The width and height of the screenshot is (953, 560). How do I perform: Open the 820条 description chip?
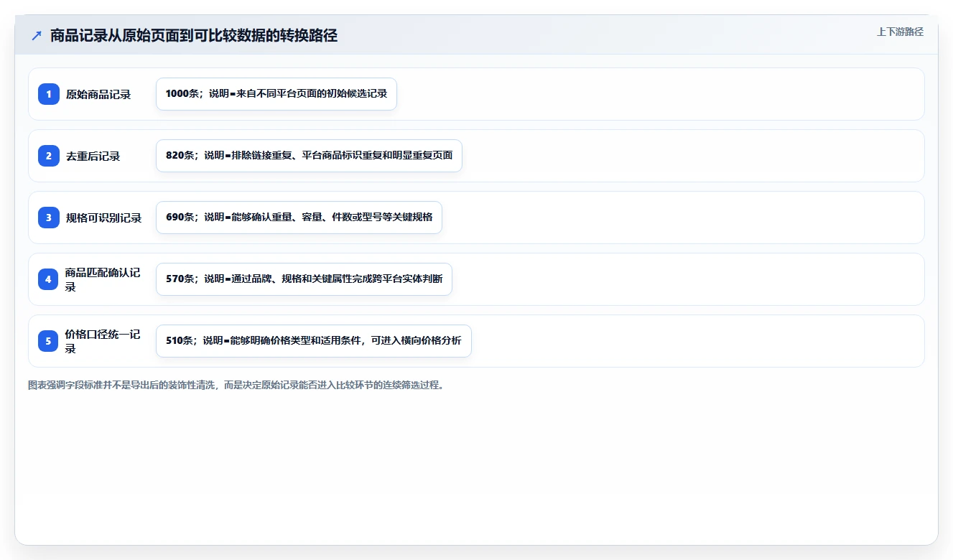309,156
